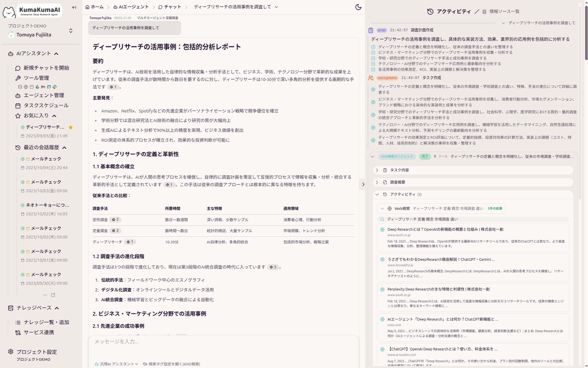Click the Gmail icon under ツール管理

click(43, 87)
